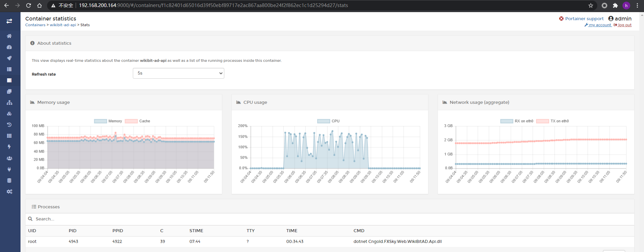Click the browser forward arrow

(17, 5)
